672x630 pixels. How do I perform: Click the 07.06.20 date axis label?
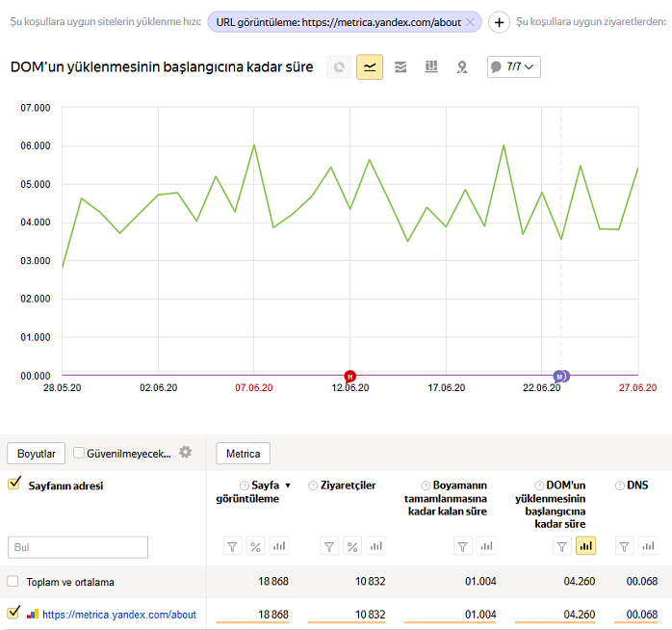coord(254,387)
